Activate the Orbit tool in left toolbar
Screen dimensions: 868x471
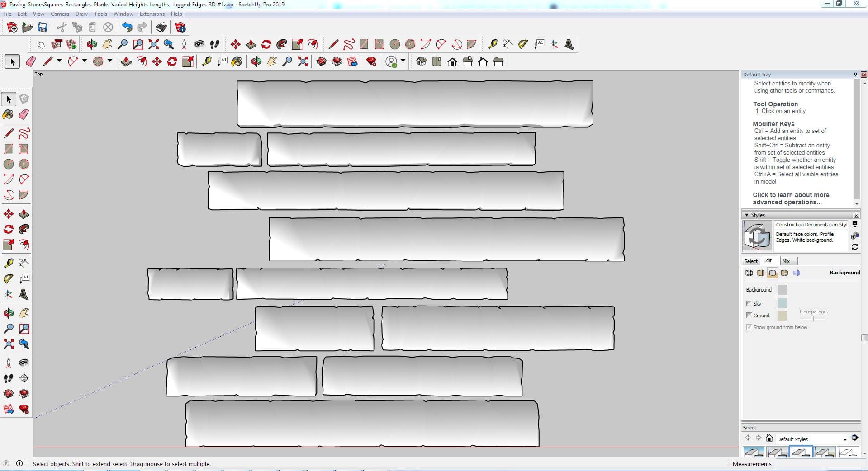pos(8,313)
